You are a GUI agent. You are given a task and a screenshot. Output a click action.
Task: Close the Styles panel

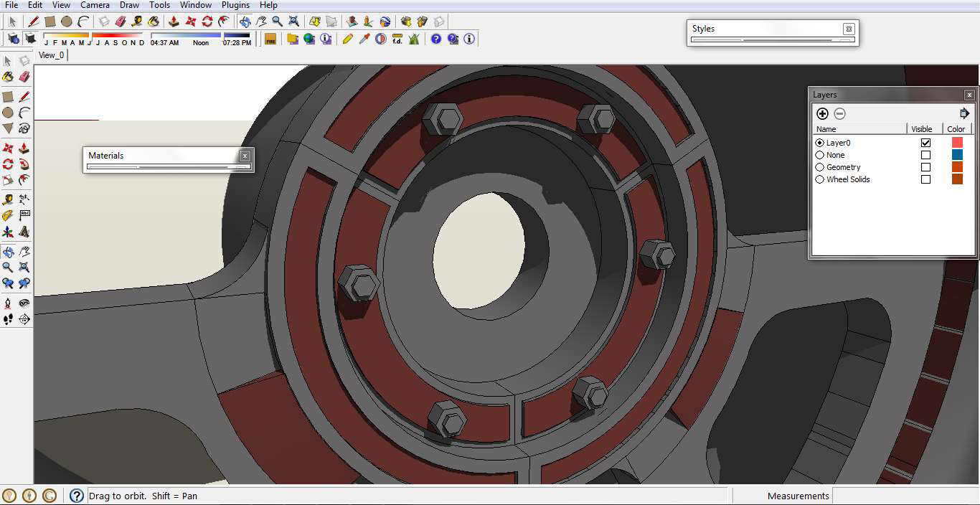pos(849,29)
